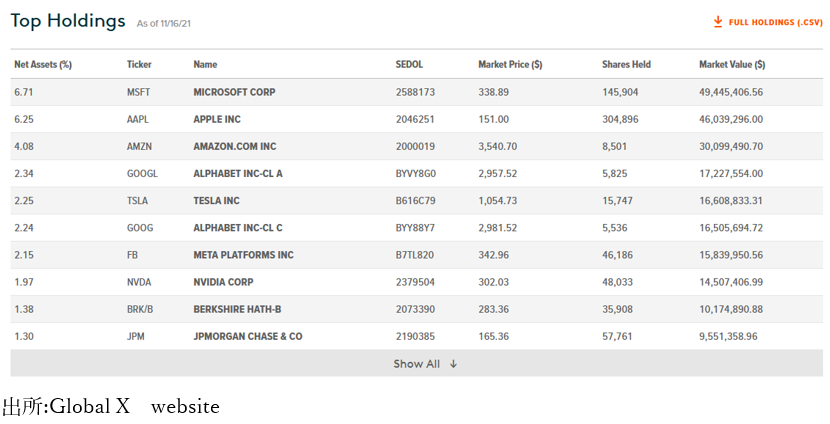
Task: Expand the list with Show All
Action: [x=417, y=363]
